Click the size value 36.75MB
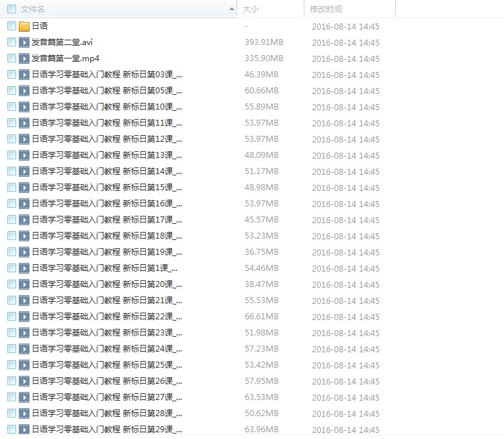 pos(261,252)
